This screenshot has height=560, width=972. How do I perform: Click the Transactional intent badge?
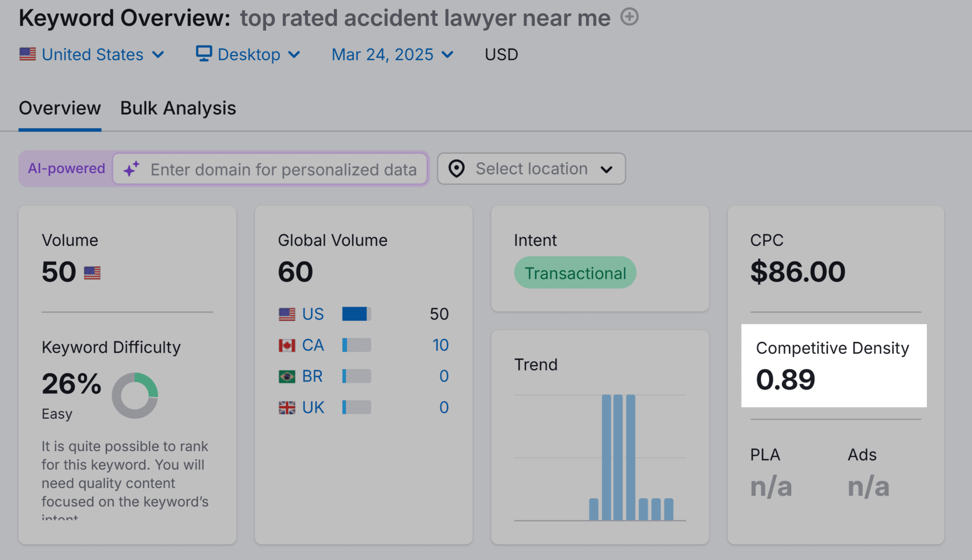(575, 273)
